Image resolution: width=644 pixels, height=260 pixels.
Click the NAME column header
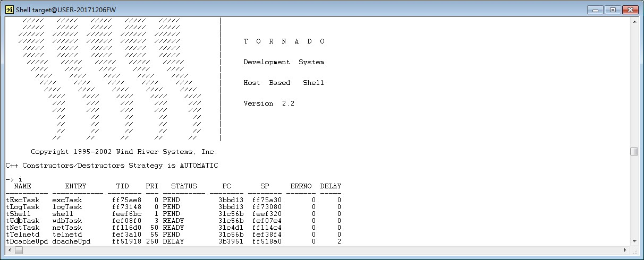(x=22, y=186)
